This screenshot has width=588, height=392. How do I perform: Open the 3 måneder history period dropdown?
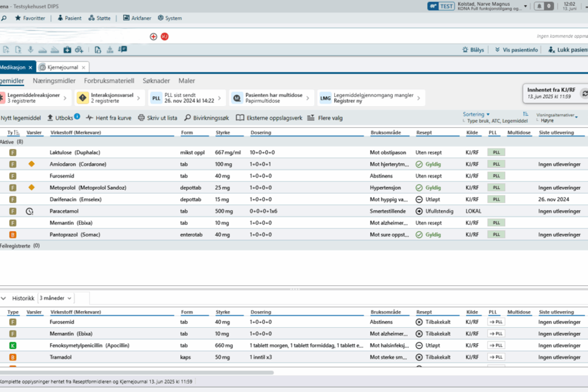(x=56, y=298)
